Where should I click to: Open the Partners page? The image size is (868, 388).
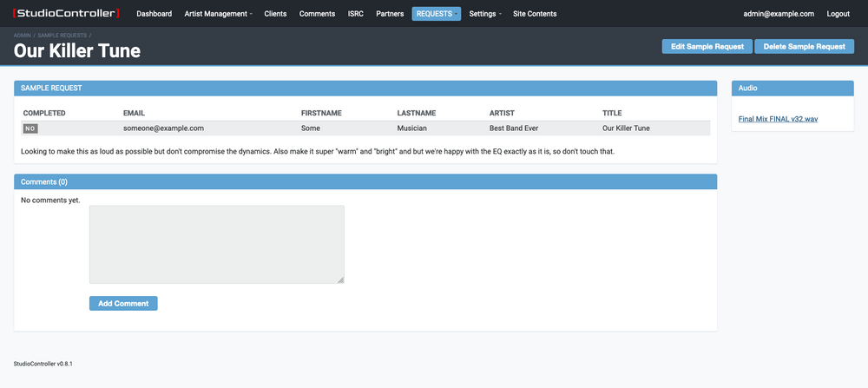[390, 14]
